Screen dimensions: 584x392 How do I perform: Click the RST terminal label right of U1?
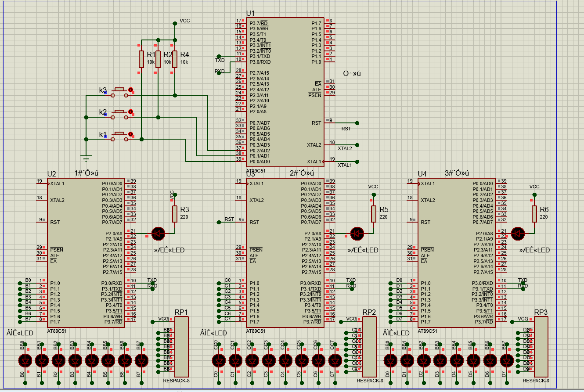coord(346,129)
